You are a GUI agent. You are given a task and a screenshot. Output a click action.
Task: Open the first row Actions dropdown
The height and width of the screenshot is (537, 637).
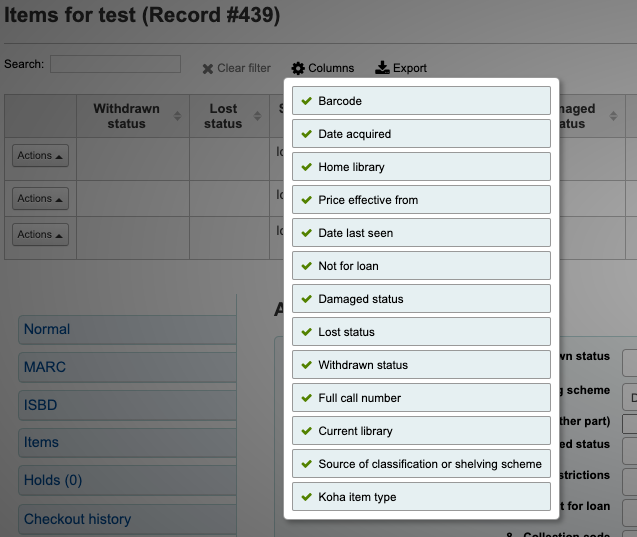click(40, 156)
